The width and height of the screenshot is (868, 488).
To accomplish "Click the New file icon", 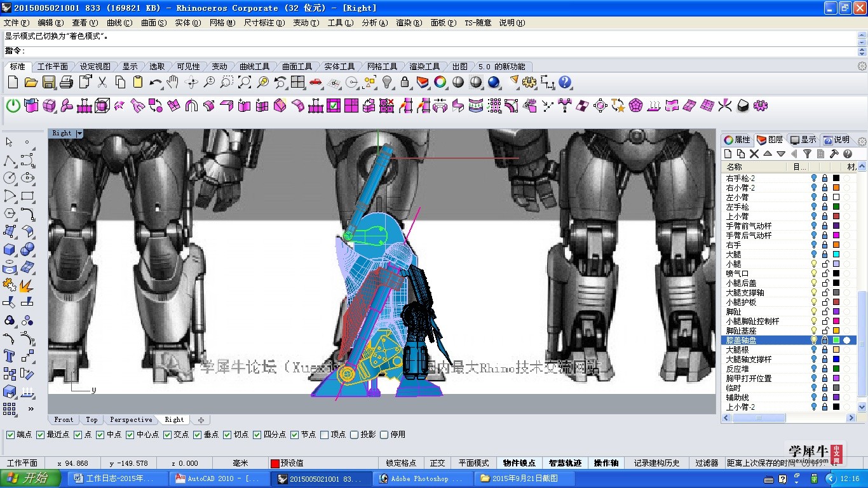I will pyautogui.click(x=13, y=82).
